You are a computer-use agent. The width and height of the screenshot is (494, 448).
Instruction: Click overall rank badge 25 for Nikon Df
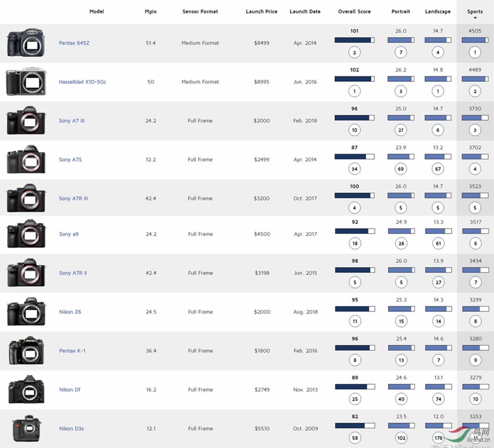point(355,399)
